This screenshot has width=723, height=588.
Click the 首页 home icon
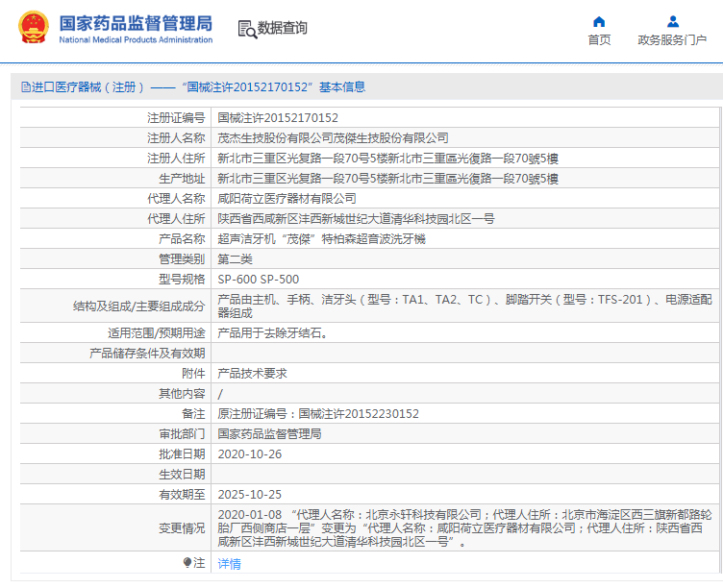click(x=599, y=22)
